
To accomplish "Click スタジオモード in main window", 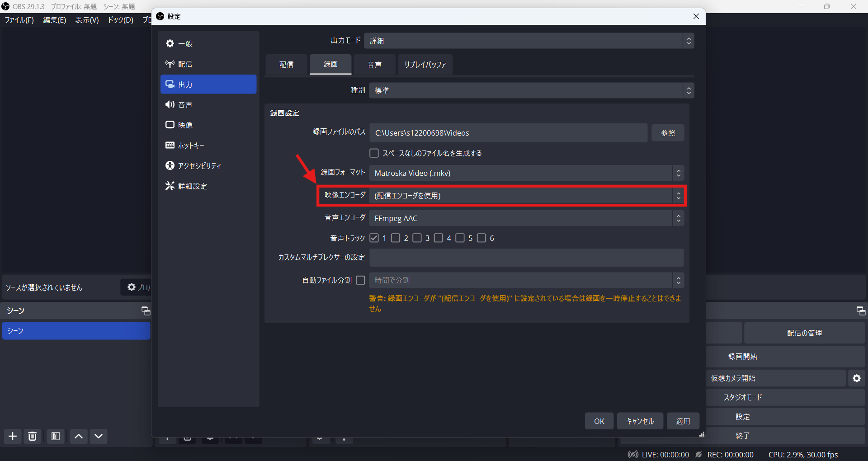I will coord(786,397).
